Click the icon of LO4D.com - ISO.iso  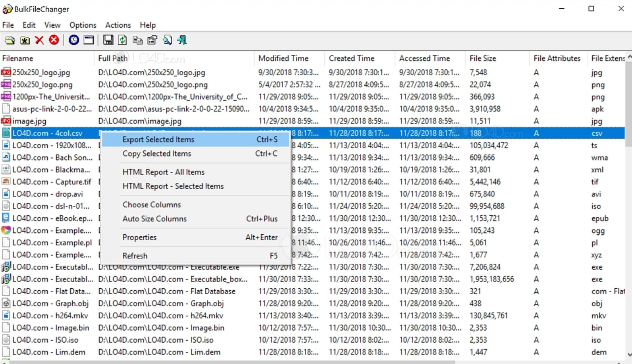[x=6, y=340]
